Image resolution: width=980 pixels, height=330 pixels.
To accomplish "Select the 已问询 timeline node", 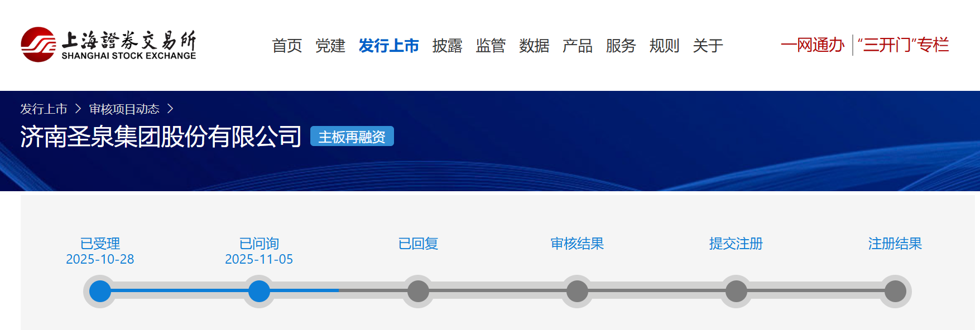I will [x=259, y=291].
